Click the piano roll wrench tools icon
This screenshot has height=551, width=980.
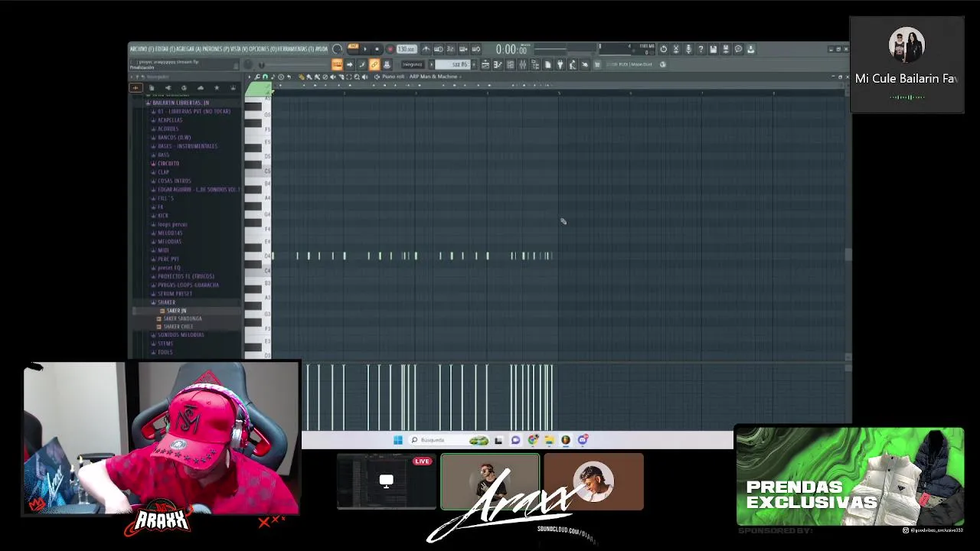pos(257,77)
